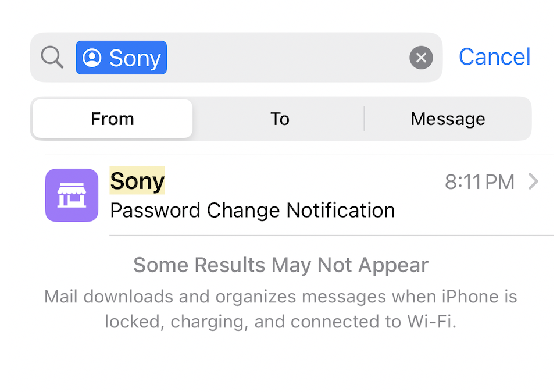Viewport: 557px width, 392px height.
Task: Tap the locked, charging, and Wi-Fi line
Action: click(280, 322)
